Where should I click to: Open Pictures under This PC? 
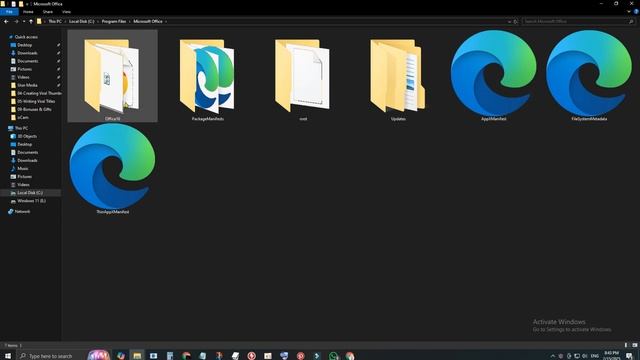(x=24, y=177)
